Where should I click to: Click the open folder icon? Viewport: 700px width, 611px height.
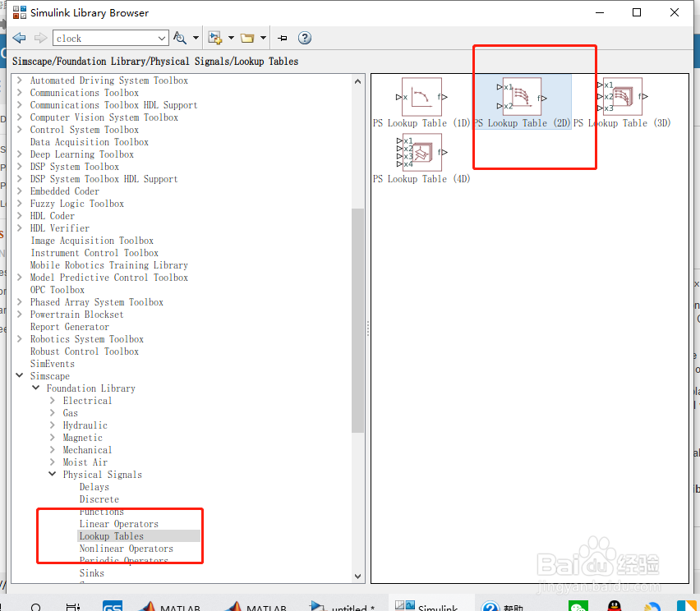(247, 38)
